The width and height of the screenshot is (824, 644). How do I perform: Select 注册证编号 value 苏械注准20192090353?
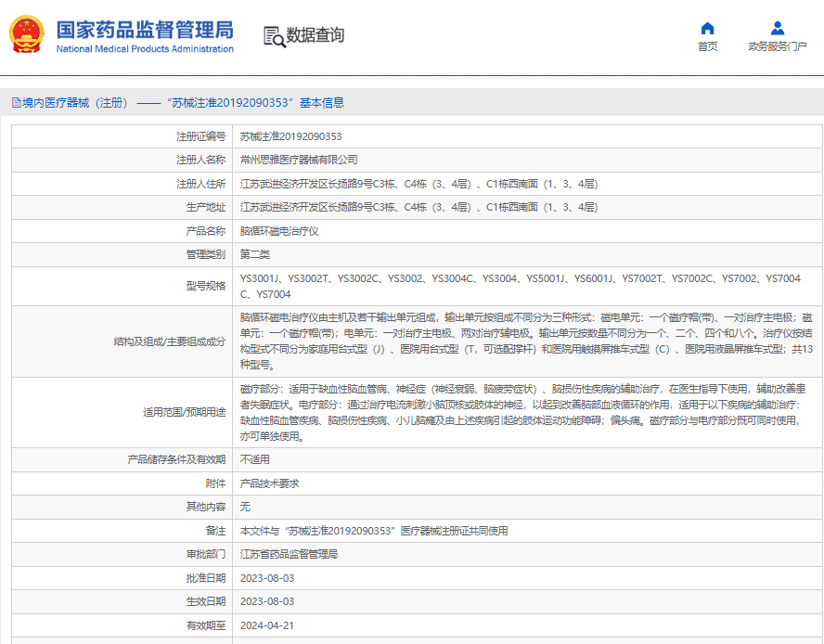coord(290,136)
